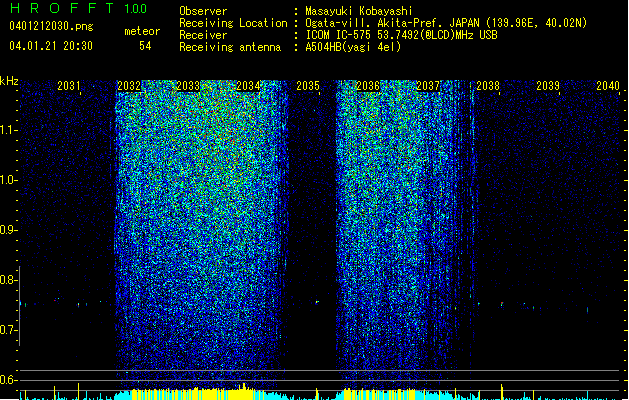Click the 2035 time marker

(x=308, y=86)
